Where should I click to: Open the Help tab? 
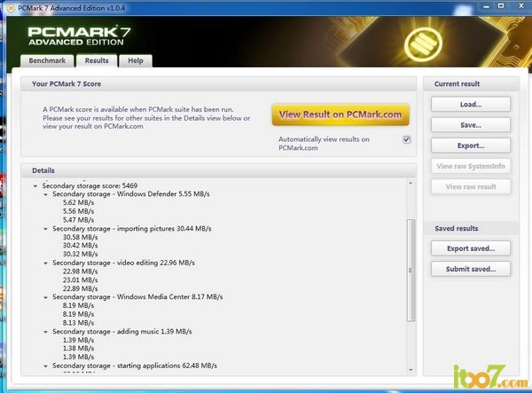coord(136,61)
